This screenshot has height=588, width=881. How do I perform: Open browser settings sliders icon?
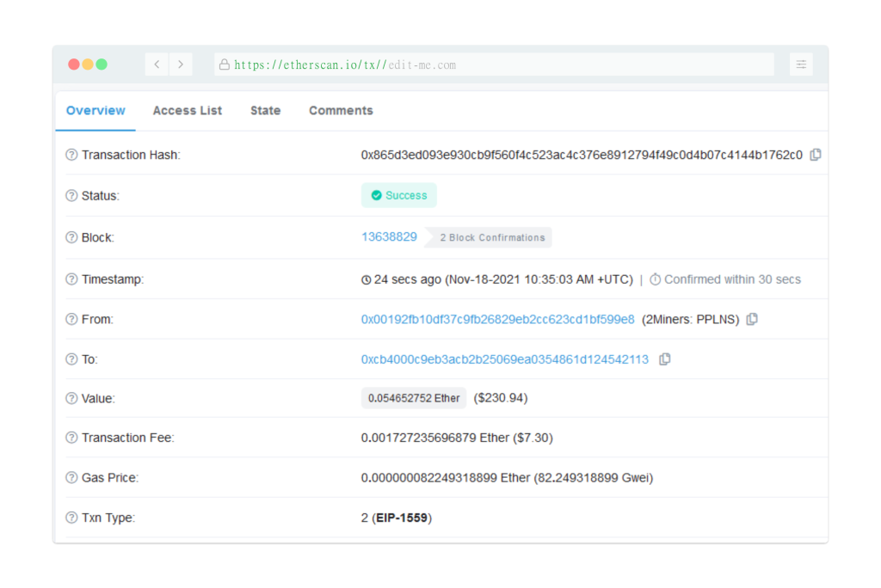pyautogui.click(x=801, y=64)
